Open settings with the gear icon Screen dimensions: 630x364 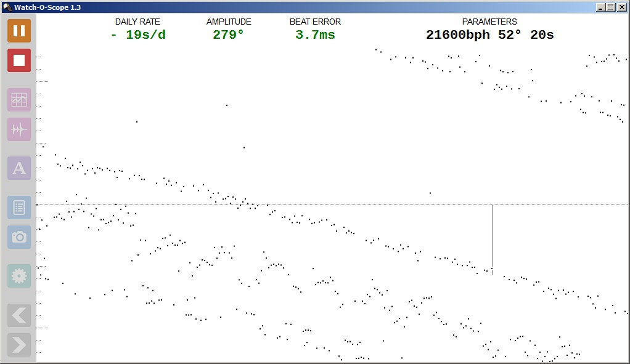coord(19,276)
